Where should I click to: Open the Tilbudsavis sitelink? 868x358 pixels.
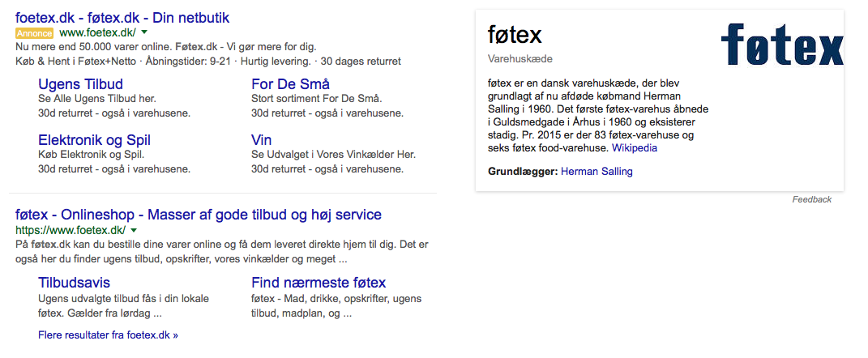75,283
